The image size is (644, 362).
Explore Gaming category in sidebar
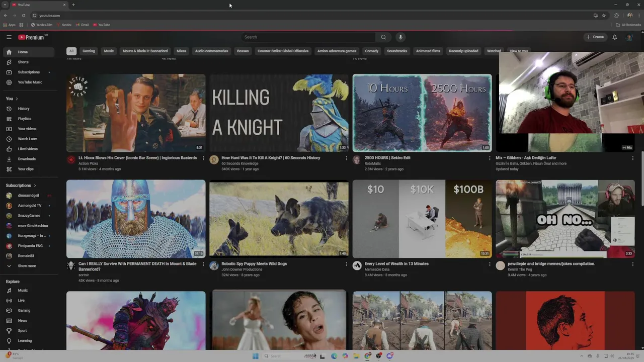pos(28,310)
